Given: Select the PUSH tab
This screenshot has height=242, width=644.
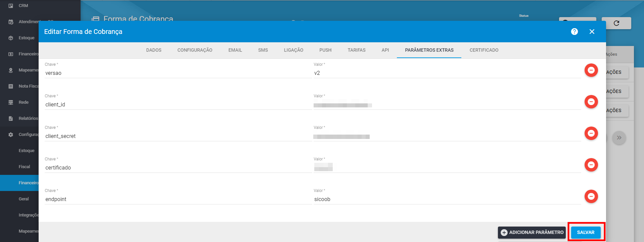Looking at the screenshot, I should [325, 50].
